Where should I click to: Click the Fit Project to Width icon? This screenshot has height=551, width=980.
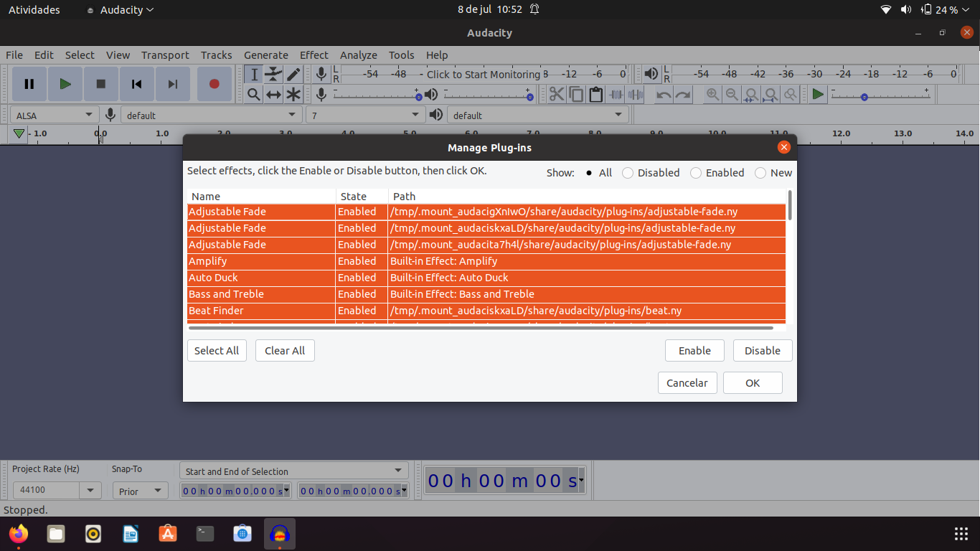tap(771, 94)
